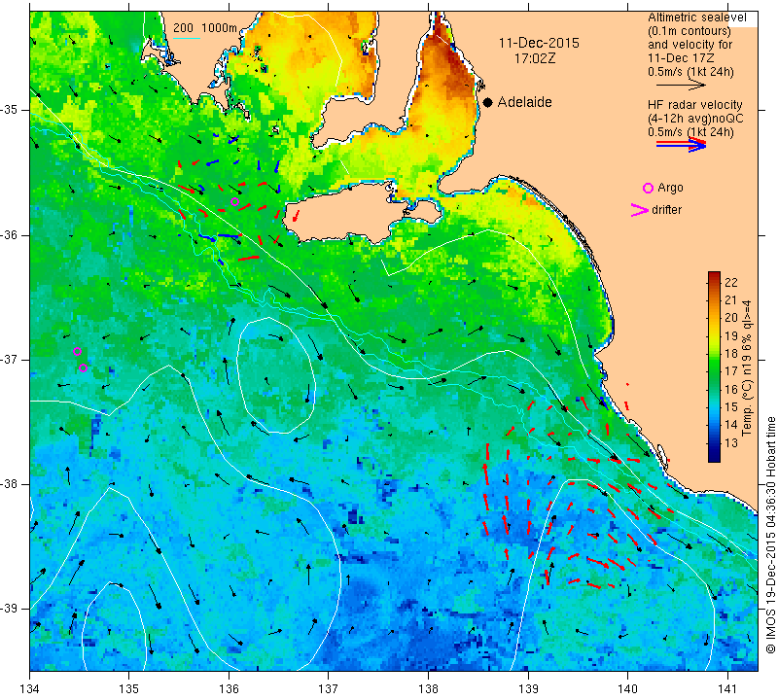
Task: Click the 'drifter' legend label
Action: pos(666,210)
